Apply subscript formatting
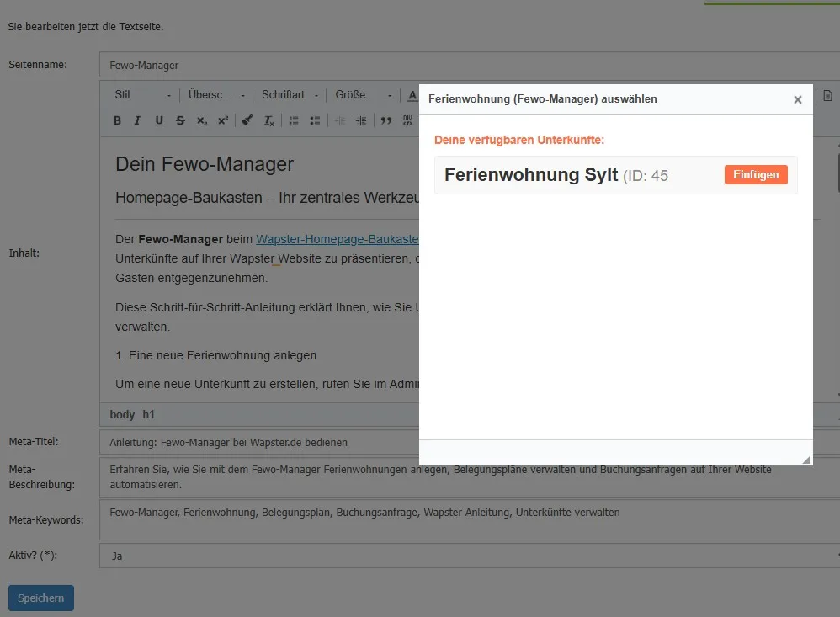This screenshot has width=840, height=617. tap(201, 120)
